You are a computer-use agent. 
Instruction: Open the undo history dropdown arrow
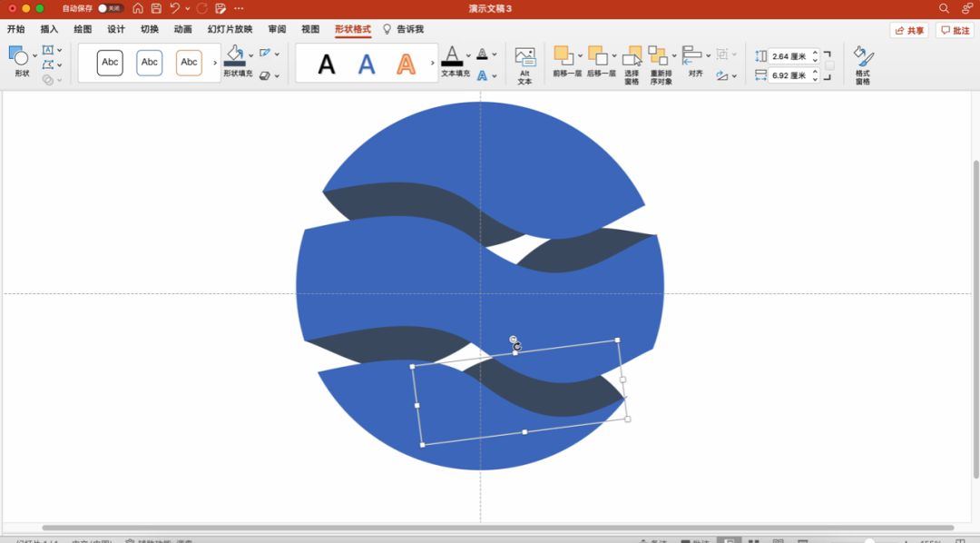[x=187, y=9]
